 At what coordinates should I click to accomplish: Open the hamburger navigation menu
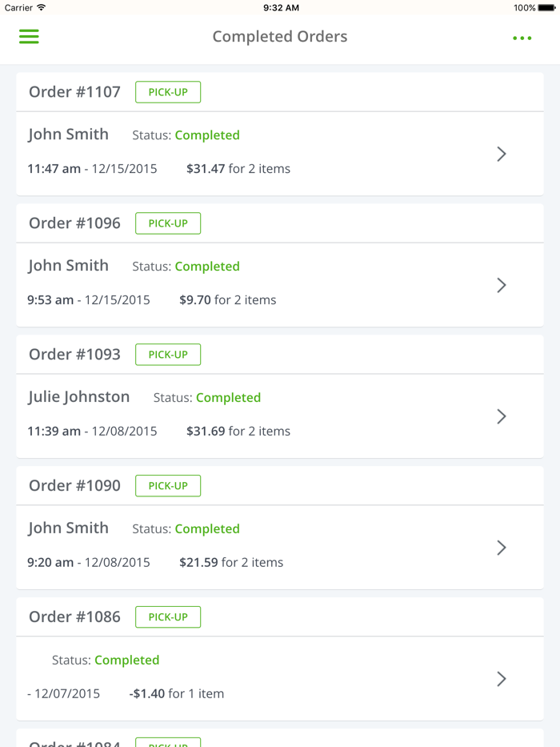29,37
